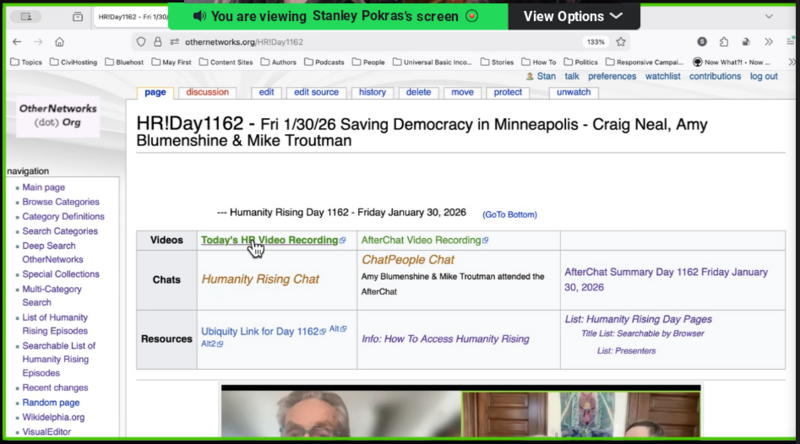Image resolution: width=800 pixels, height=444 pixels.
Task: Open Wikidelphia.org navigation link
Action: click(53, 417)
